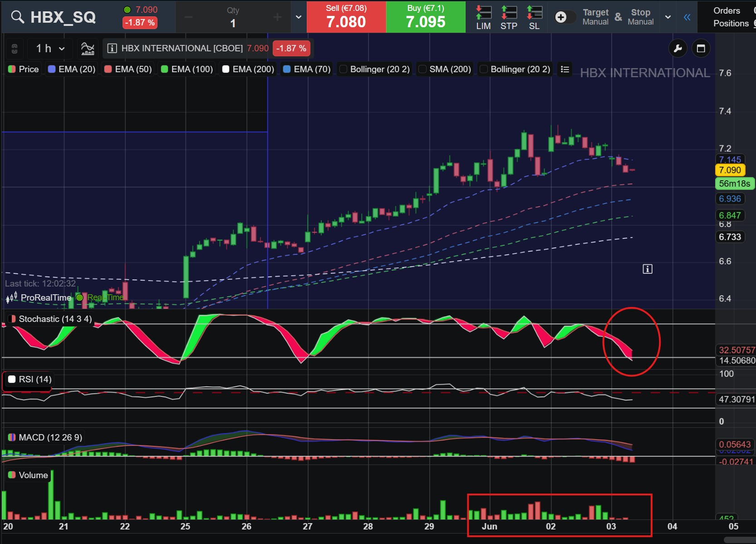Open the Positions tab

click(x=731, y=23)
